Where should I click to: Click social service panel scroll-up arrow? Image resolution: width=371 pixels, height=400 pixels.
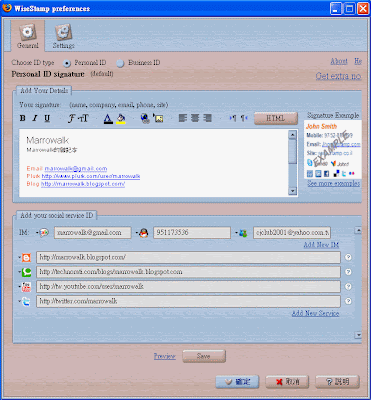click(x=358, y=230)
